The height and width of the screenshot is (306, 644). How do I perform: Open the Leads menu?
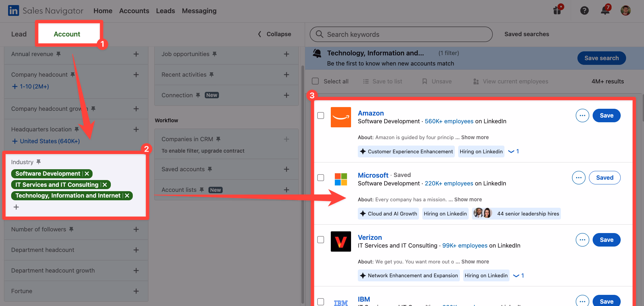[x=166, y=11]
